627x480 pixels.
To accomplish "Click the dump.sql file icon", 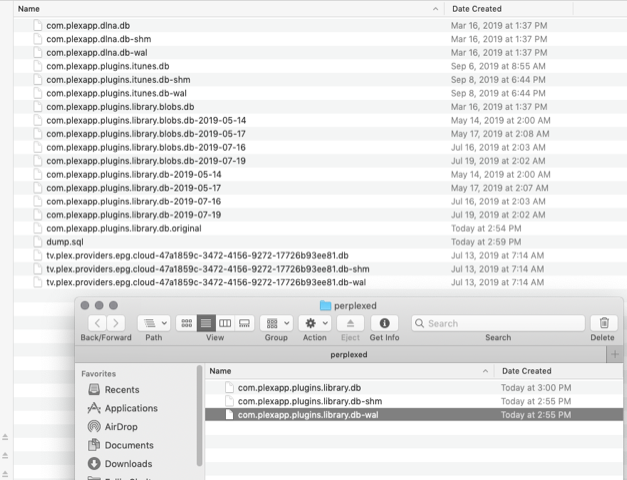I will coord(38,242).
